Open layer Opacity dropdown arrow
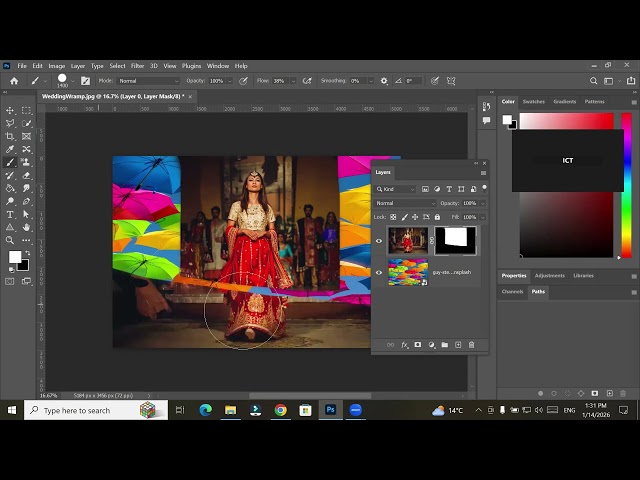 point(482,203)
